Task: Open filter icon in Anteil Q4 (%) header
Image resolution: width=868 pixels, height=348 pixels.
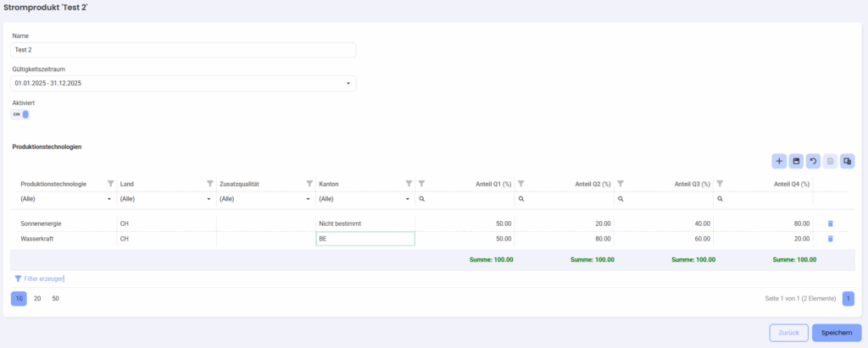Action: coord(720,183)
